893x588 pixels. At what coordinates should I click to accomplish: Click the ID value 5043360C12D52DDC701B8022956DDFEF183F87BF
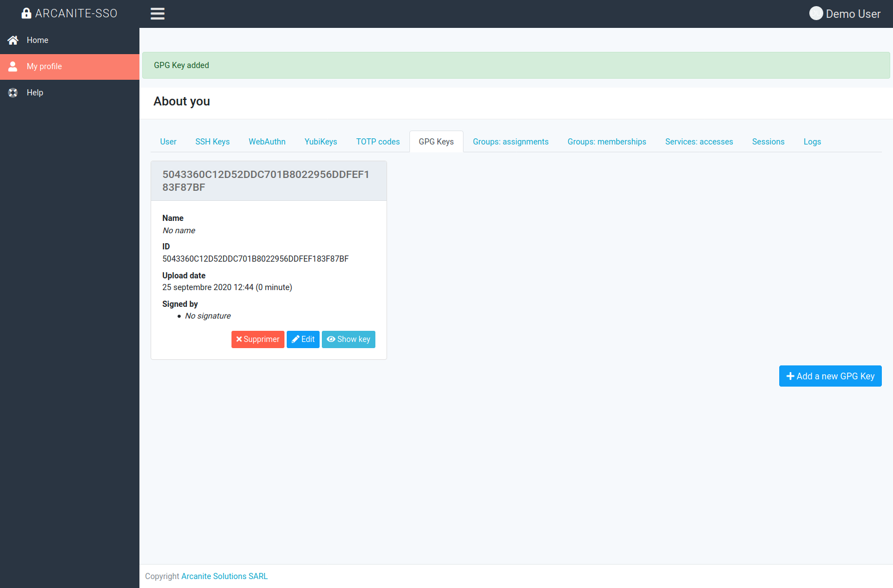click(x=255, y=259)
